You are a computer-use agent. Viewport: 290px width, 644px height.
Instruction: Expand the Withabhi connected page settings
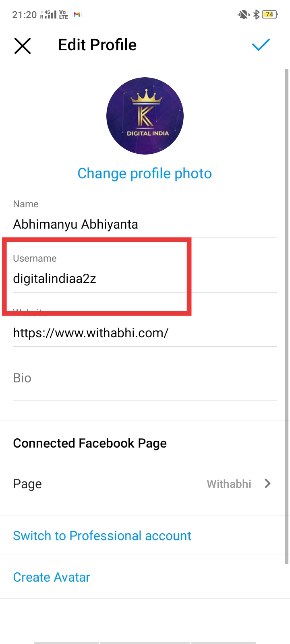[x=229, y=484]
